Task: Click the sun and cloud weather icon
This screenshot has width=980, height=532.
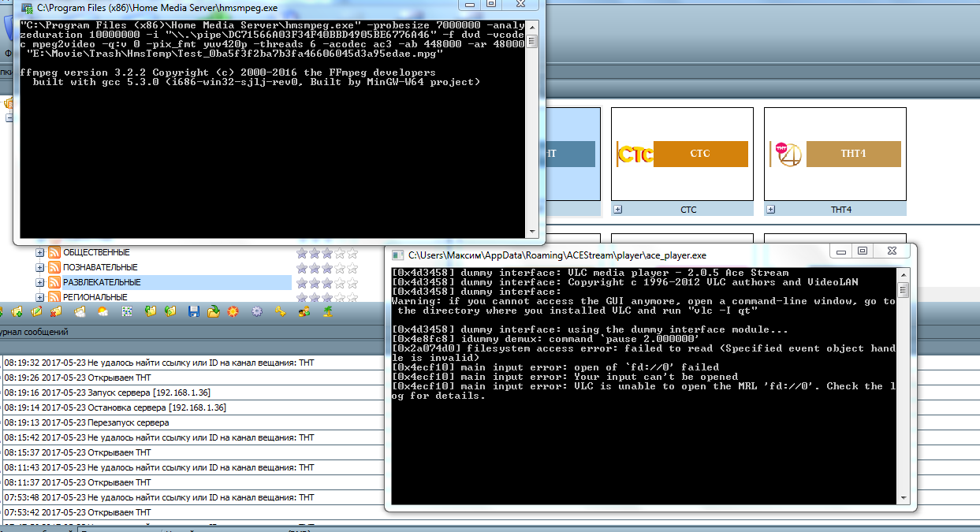Action: coord(102,312)
